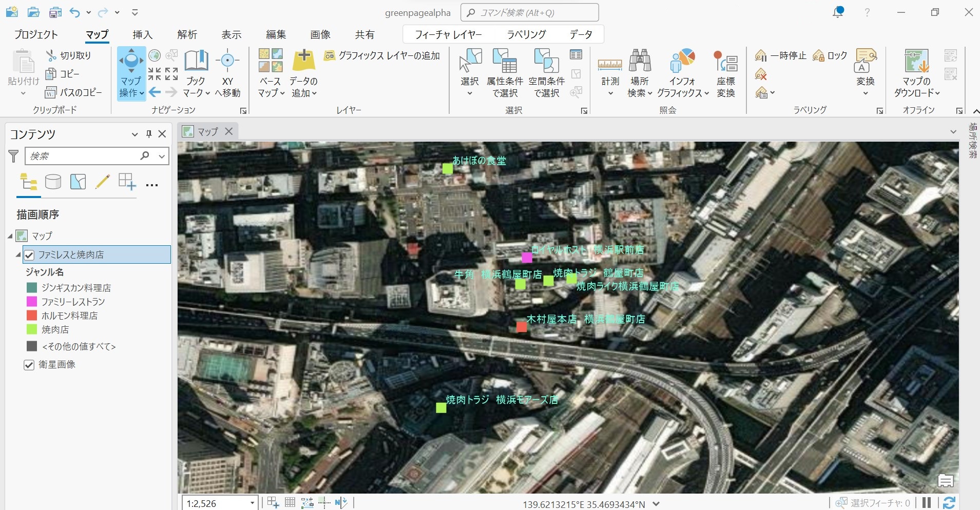Click the refresh map icon in status bar
Viewport: 980px width, 510px height.
click(949, 503)
